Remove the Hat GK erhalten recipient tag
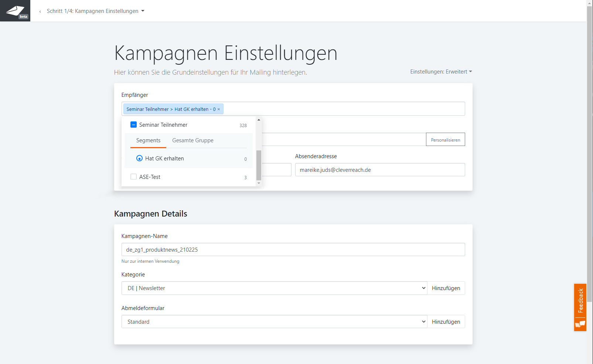 (219, 109)
